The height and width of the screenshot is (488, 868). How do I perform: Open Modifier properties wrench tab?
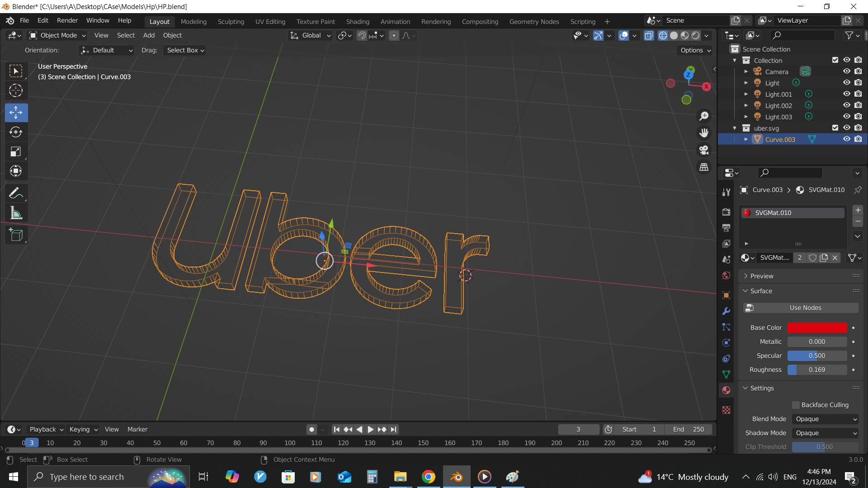pos(726,311)
